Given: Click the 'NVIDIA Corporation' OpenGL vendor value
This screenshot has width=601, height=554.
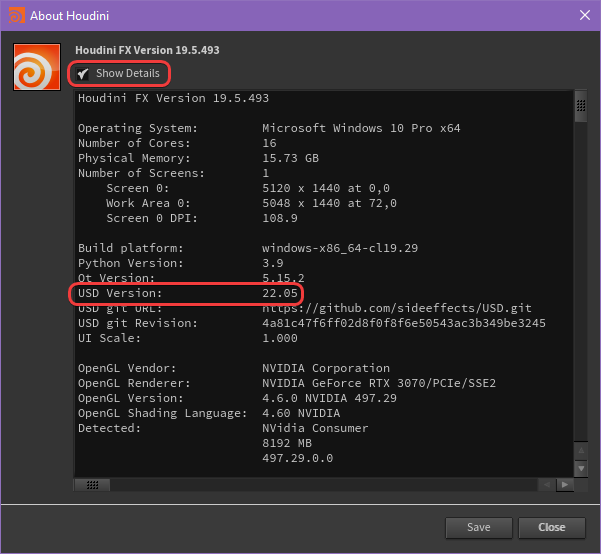Looking at the screenshot, I should coord(326,368).
